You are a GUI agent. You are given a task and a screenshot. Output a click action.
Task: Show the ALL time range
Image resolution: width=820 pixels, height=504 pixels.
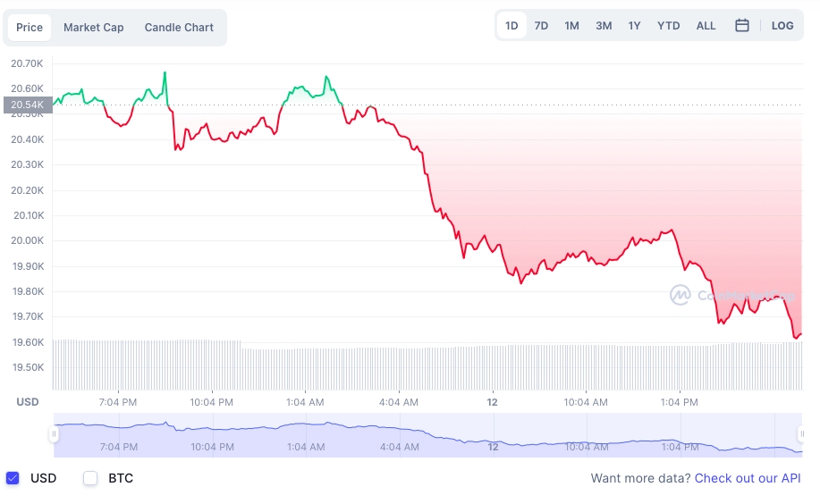click(706, 26)
